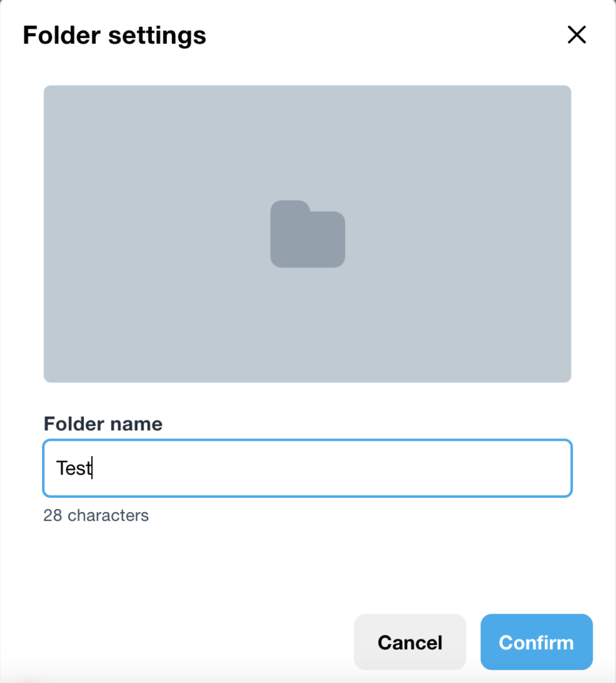Click the gray folder icon
Viewport: 616px width, 683px height.
[x=307, y=234]
